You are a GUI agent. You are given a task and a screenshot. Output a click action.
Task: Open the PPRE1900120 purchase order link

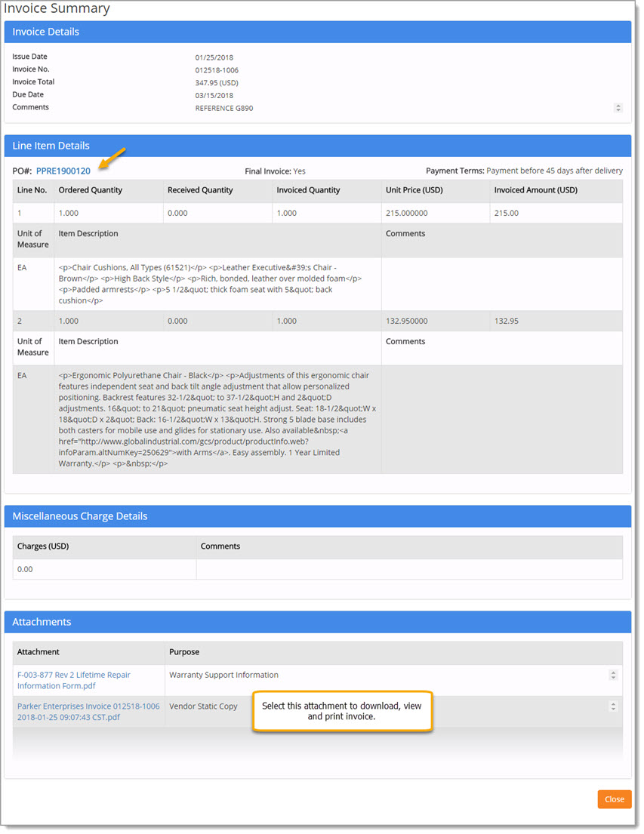click(x=63, y=171)
